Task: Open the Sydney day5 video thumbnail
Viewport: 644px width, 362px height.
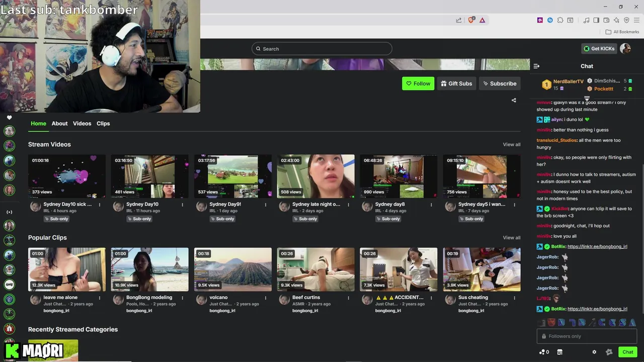Action: 482,176
